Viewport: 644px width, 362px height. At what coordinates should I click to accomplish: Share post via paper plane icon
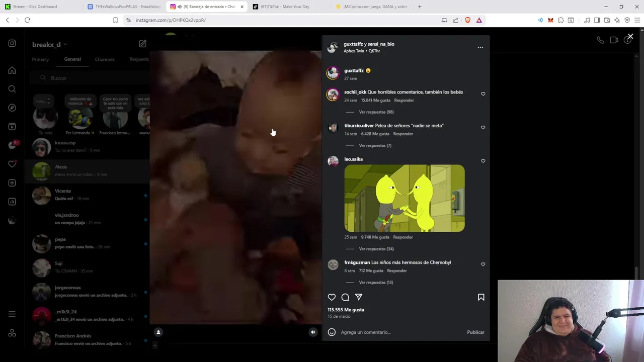[359, 297]
